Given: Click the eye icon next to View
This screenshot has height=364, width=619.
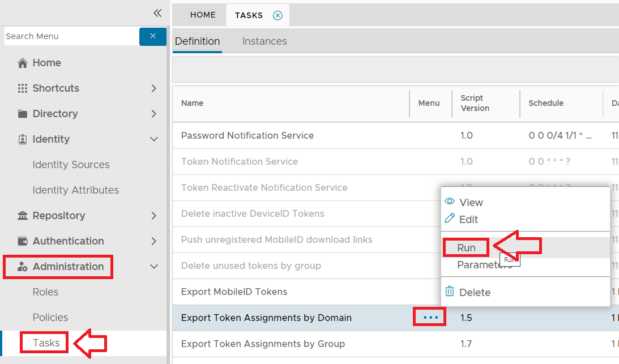Looking at the screenshot, I should [450, 202].
